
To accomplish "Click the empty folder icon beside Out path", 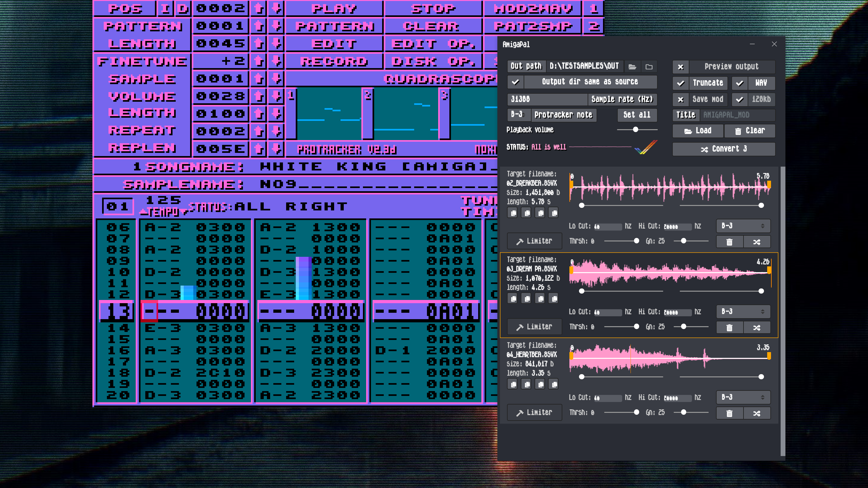I will coord(649,67).
